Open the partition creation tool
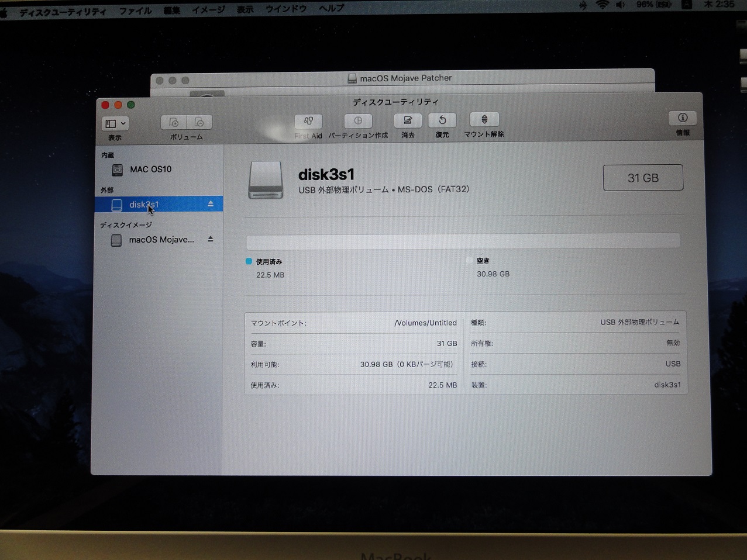747x560 pixels. tap(358, 121)
